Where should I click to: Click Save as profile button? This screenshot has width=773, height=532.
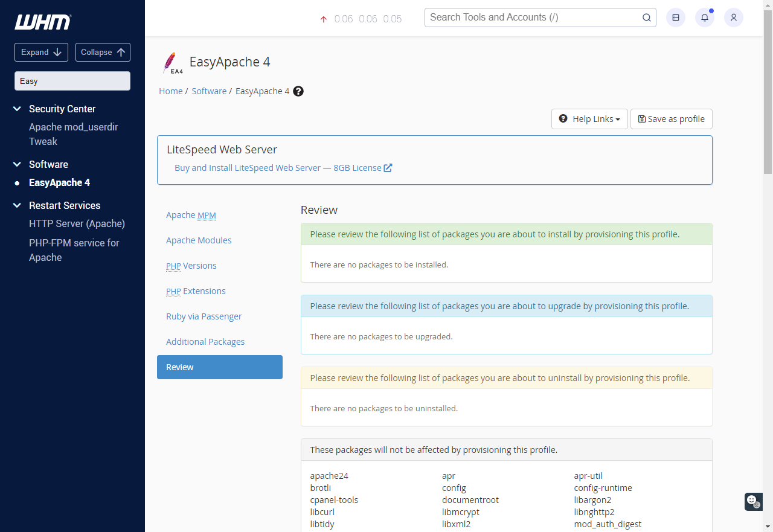click(672, 119)
